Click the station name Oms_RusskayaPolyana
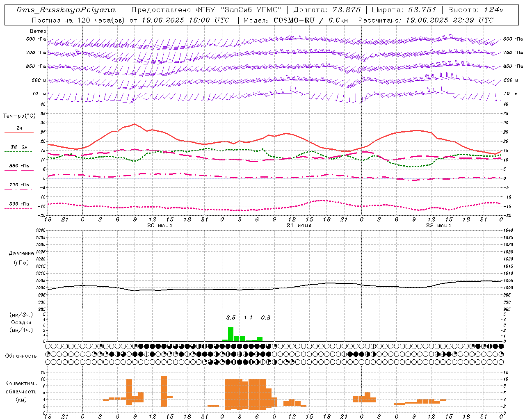This screenshot has width=525, height=420. click(x=66, y=10)
